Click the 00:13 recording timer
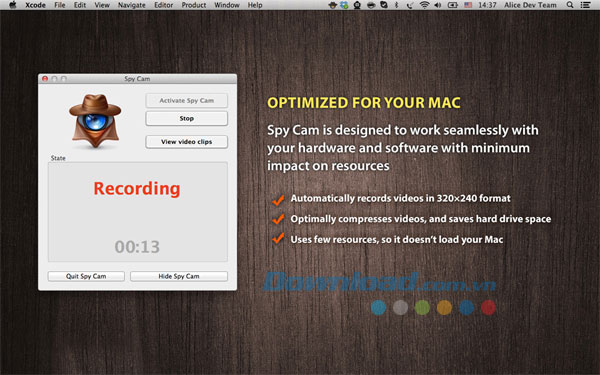The image size is (600, 375). tap(137, 247)
